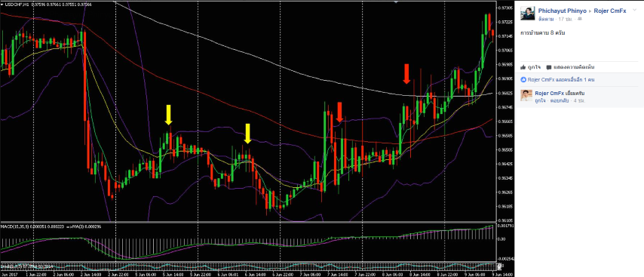Open the post's 17 ชม. timestamp

pyautogui.click(x=566, y=19)
